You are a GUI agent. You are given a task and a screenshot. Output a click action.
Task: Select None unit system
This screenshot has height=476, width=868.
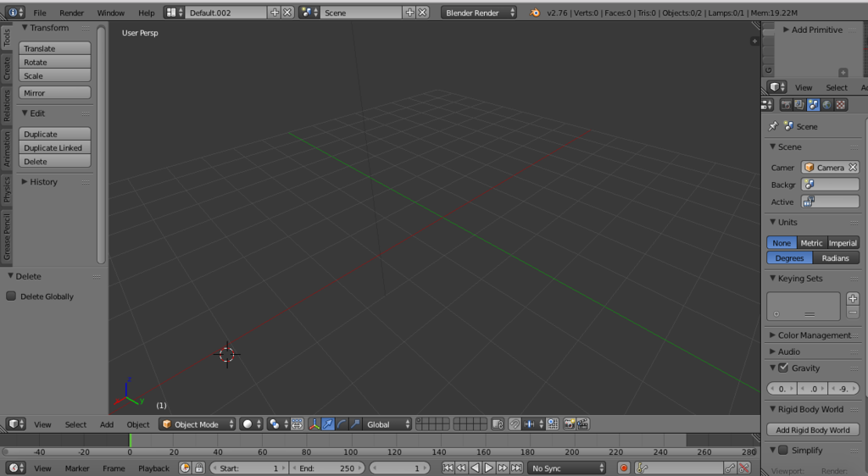782,243
